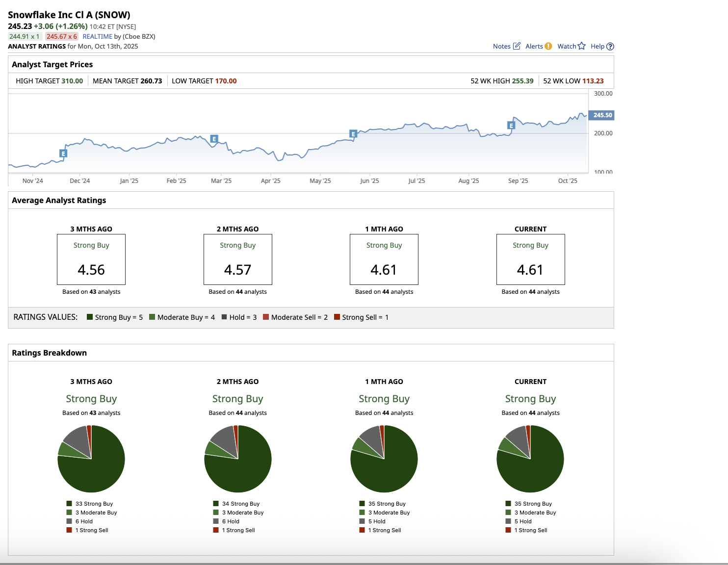Click the 2 Mths Ago pie chart

pos(238,459)
